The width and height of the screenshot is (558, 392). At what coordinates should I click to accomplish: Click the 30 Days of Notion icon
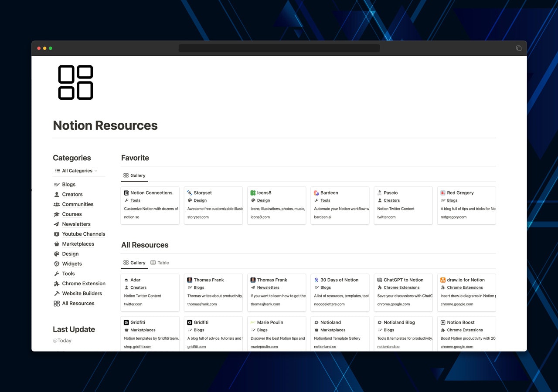click(316, 280)
